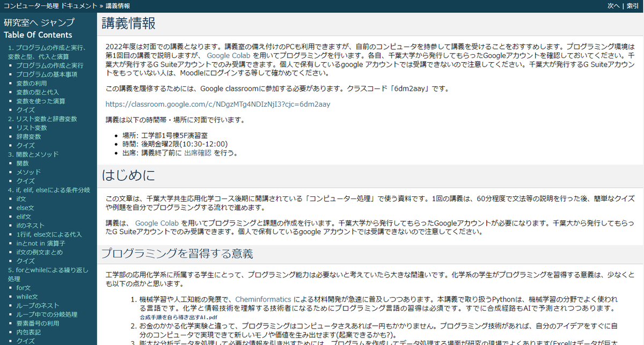The width and height of the screenshot is (644, 345).
Task: Open the for文 section
Action: [24, 287]
